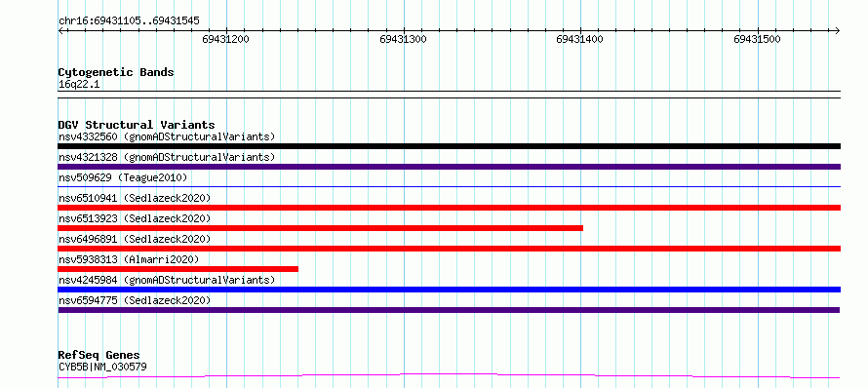
Task: Click the red nsv6496891 variant bar
Action: 449,249
